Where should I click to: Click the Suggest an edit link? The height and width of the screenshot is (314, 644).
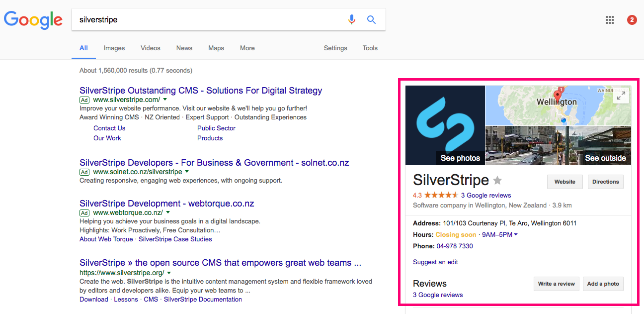click(x=435, y=262)
